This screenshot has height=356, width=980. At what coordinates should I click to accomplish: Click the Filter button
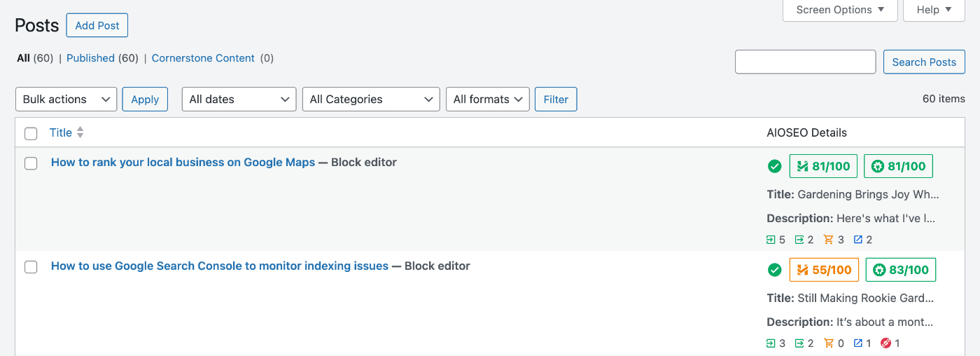tap(556, 99)
